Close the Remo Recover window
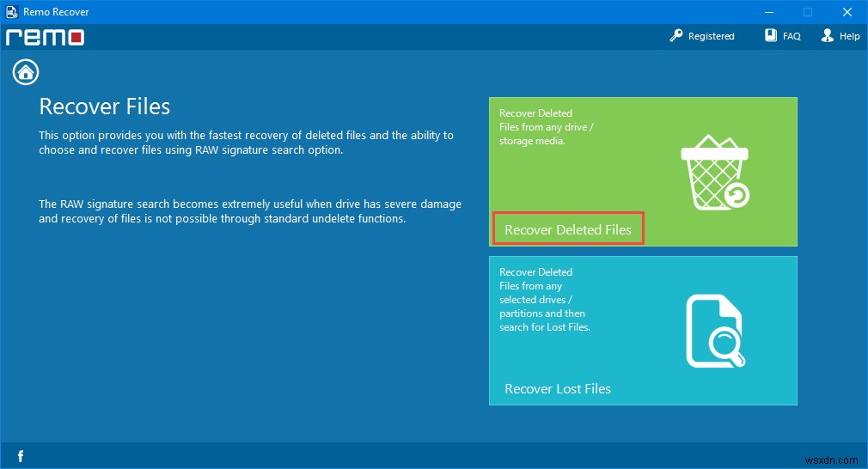Image resolution: width=868 pixels, height=469 pixels. pyautogui.click(x=847, y=12)
